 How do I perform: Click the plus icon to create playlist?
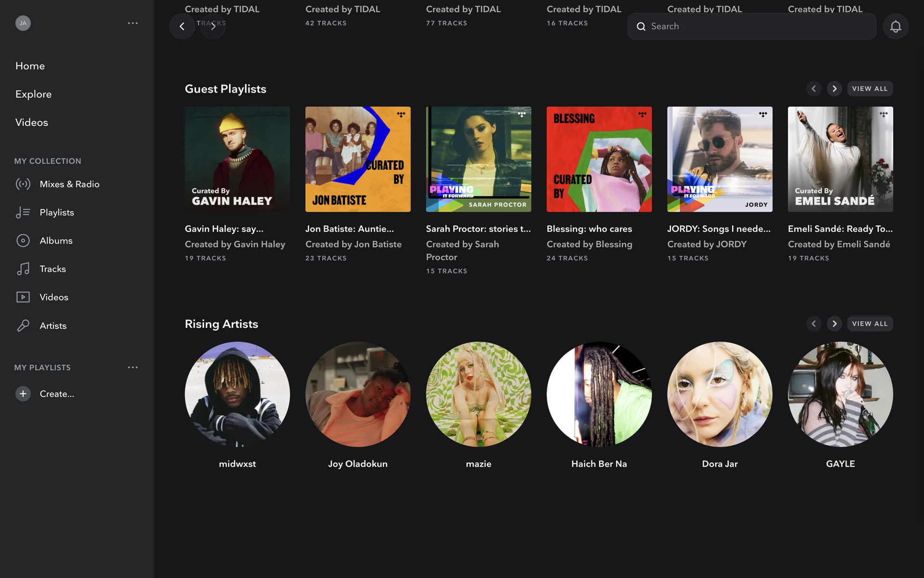[23, 394]
